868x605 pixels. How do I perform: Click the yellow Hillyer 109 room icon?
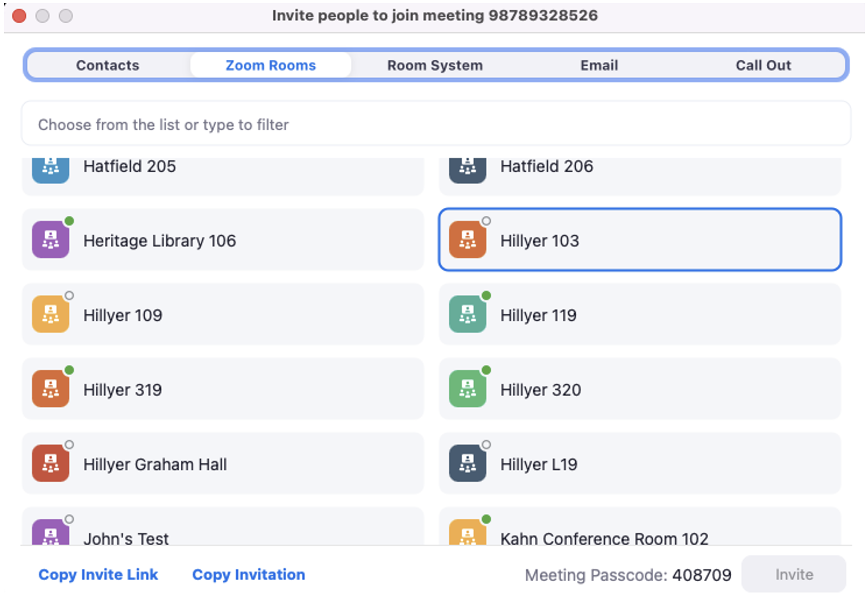point(51,314)
